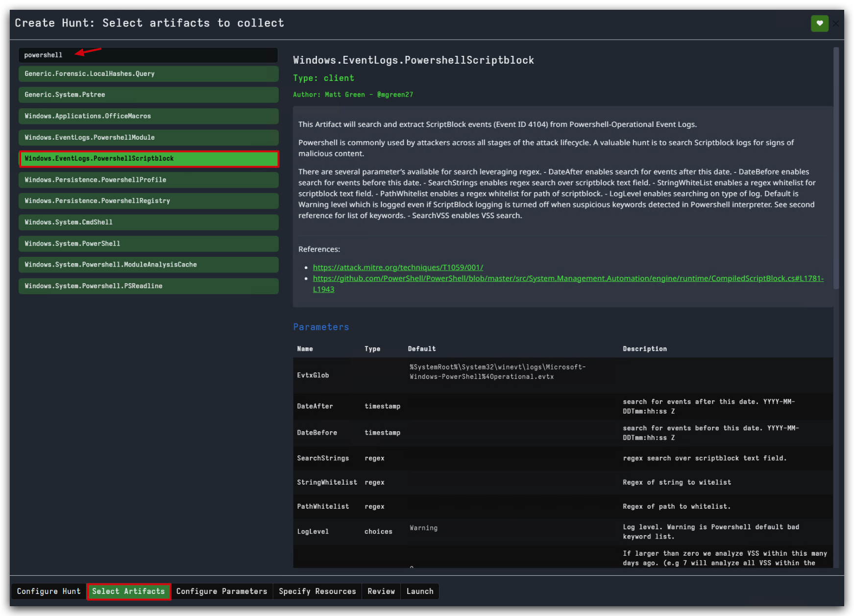Click the PathWhitelist parameter name

(x=323, y=507)
